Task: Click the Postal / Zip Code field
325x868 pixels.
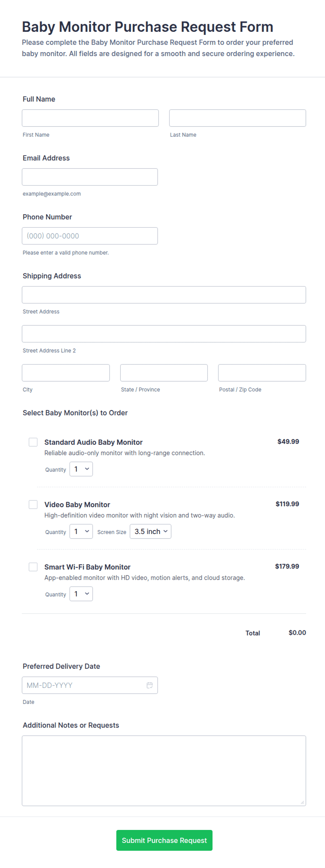Action: pos(262,373)
